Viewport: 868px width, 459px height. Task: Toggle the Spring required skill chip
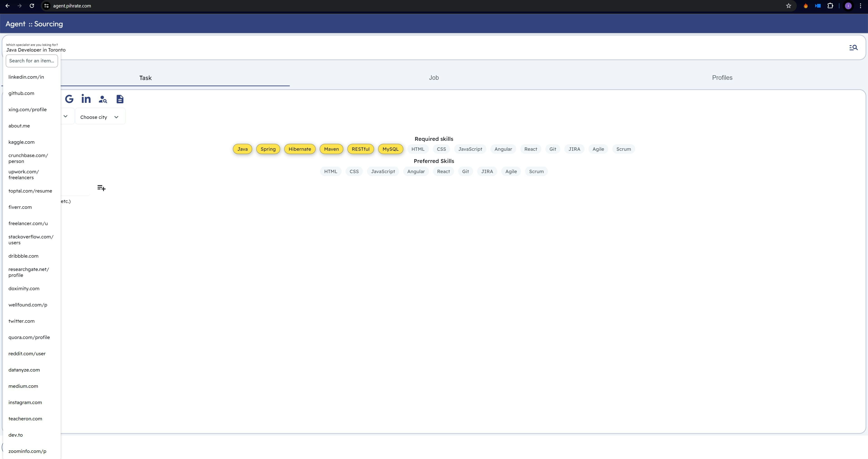[268, 149]
